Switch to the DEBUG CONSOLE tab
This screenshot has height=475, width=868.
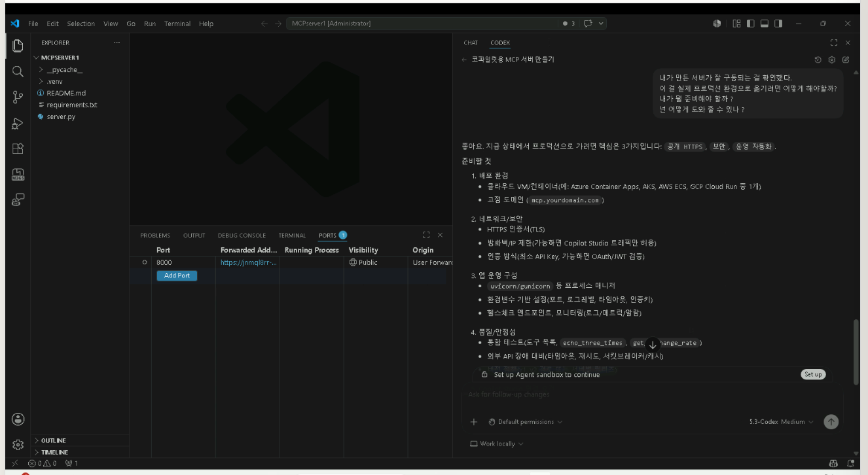point(242,236)
